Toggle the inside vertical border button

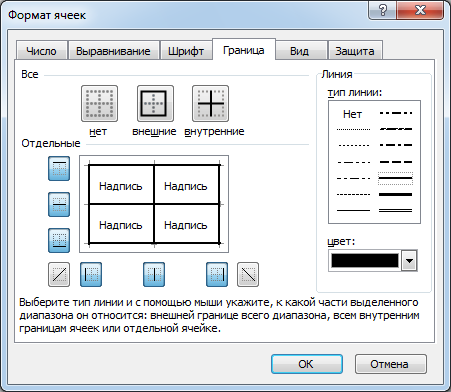coord(154,275)
